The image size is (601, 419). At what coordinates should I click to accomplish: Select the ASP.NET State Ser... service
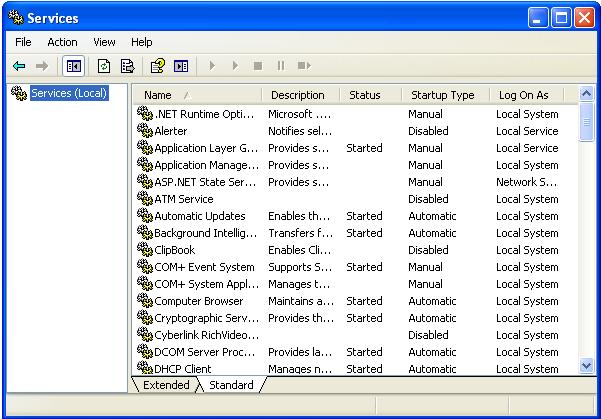(205, 182)
